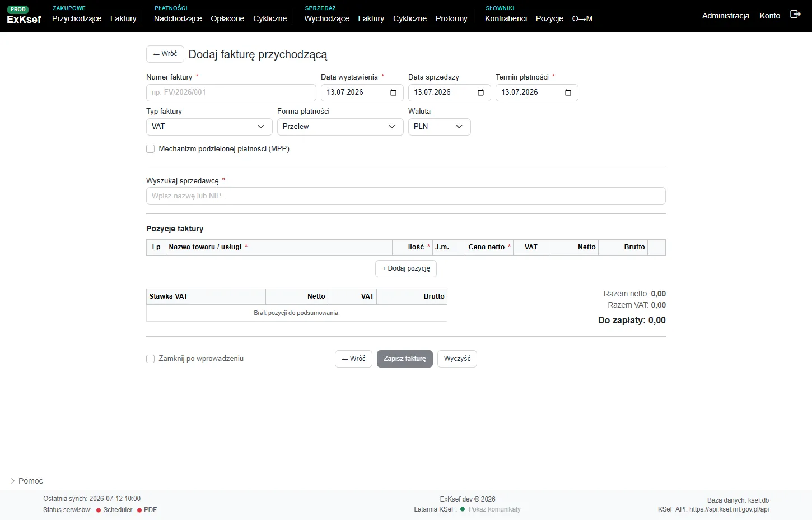Open the Typ faktury VAT dropdown
Screen dimensions: 812x520
click(x=209, y=127)
